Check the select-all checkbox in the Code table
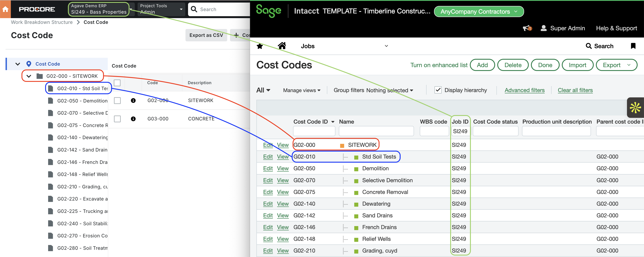The height and width of the screenshot is (257, 644). (x=117, y=83)
